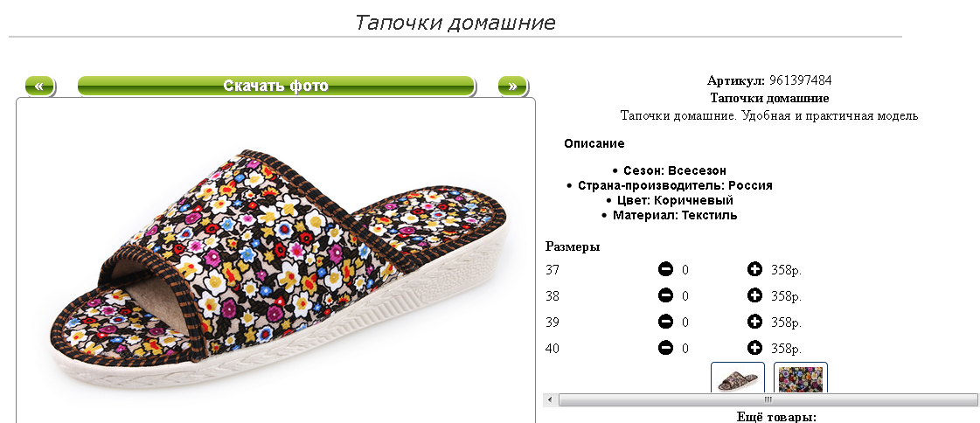Image resolution: width=980 pixels, height=423 pixels.
Task: Go to next photo with » button
Action: (x=512, y=87)
